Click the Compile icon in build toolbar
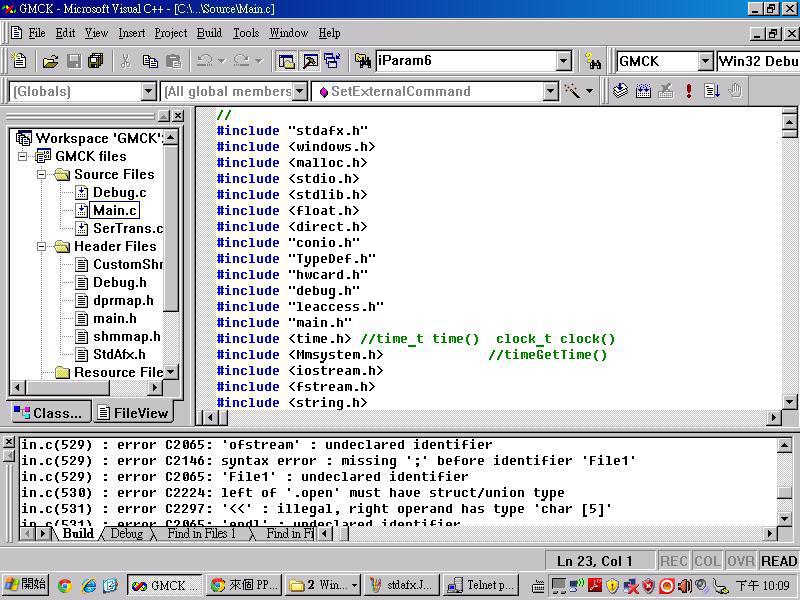800x600 pixels. click(x=620, y=91)
